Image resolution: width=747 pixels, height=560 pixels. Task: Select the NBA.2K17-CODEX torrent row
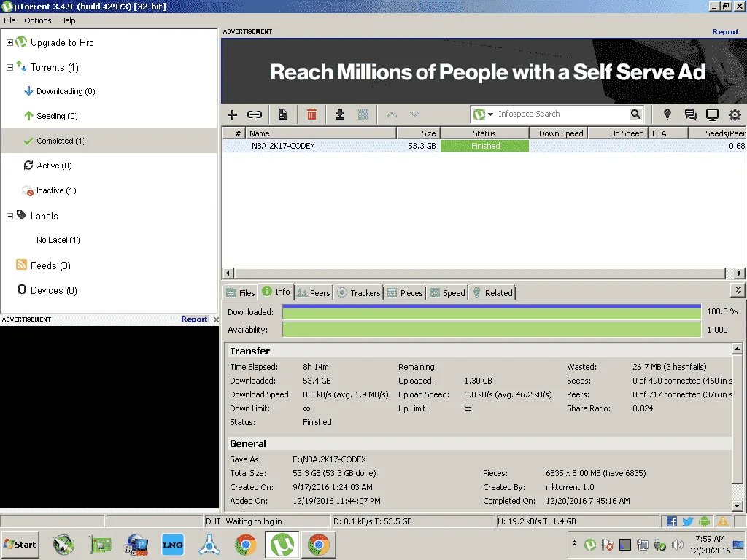pos(484,146)
